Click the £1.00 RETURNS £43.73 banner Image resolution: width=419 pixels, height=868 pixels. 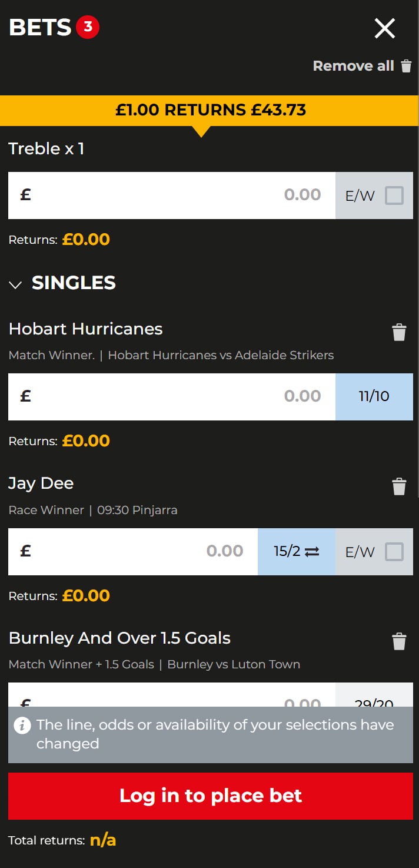tap(209, 111)
